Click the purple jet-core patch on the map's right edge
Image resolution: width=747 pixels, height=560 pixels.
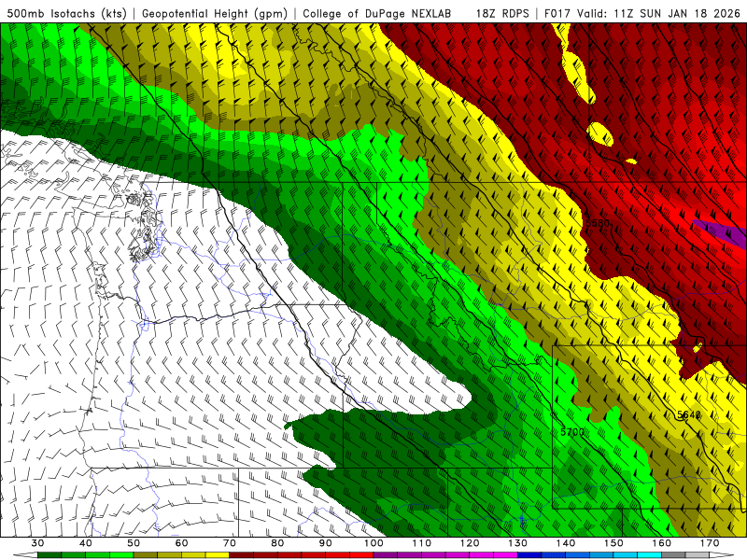(x=725, y=232)
